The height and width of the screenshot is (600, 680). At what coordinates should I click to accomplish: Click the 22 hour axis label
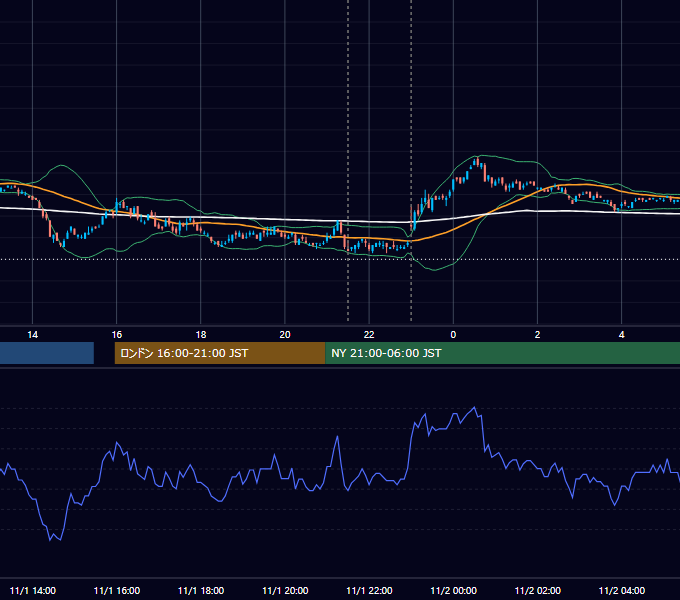point(369,335)
